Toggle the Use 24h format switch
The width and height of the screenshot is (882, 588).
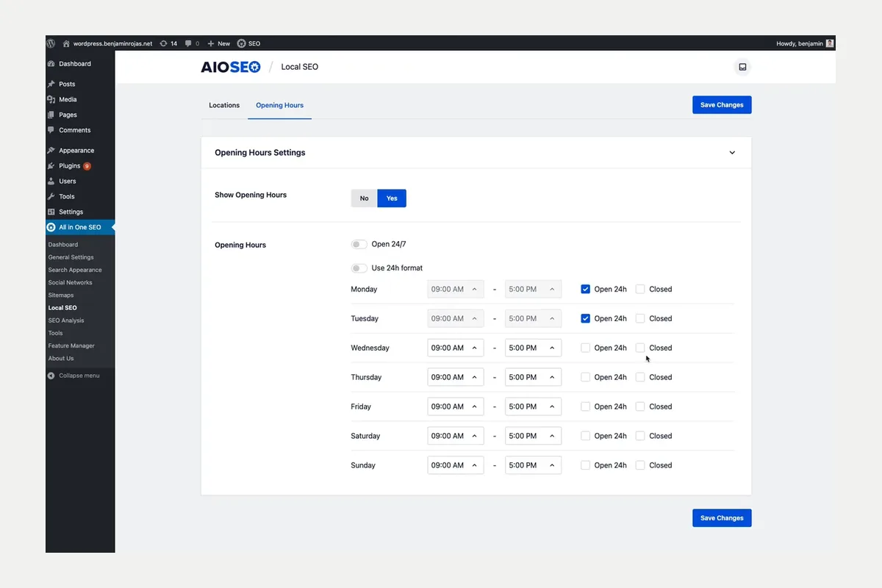coord(359,268)
